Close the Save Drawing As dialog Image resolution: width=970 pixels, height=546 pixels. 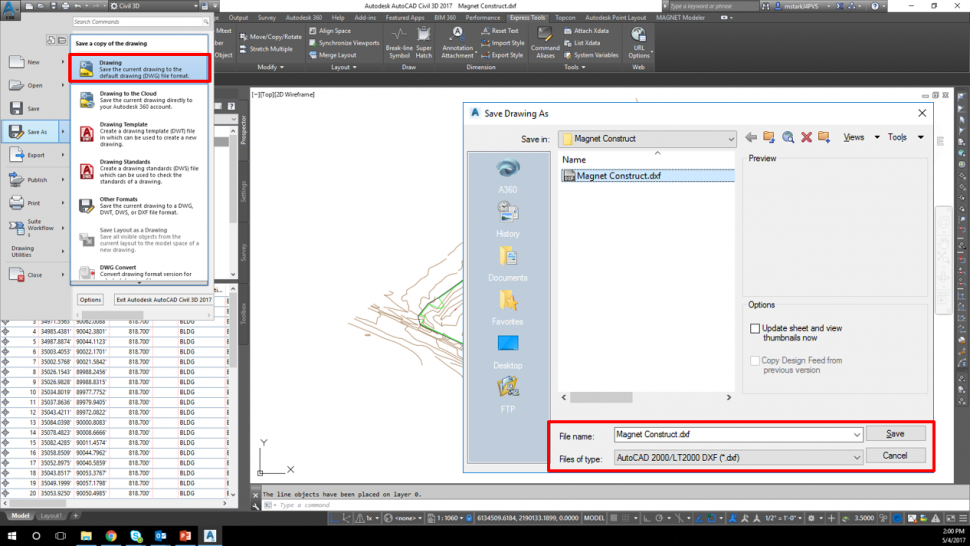pos(922,113)
